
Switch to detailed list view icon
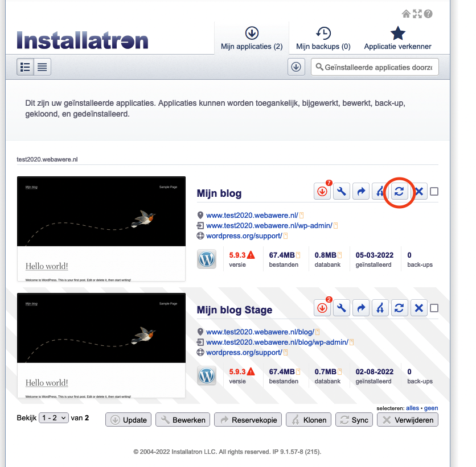(x=25, y=67)
